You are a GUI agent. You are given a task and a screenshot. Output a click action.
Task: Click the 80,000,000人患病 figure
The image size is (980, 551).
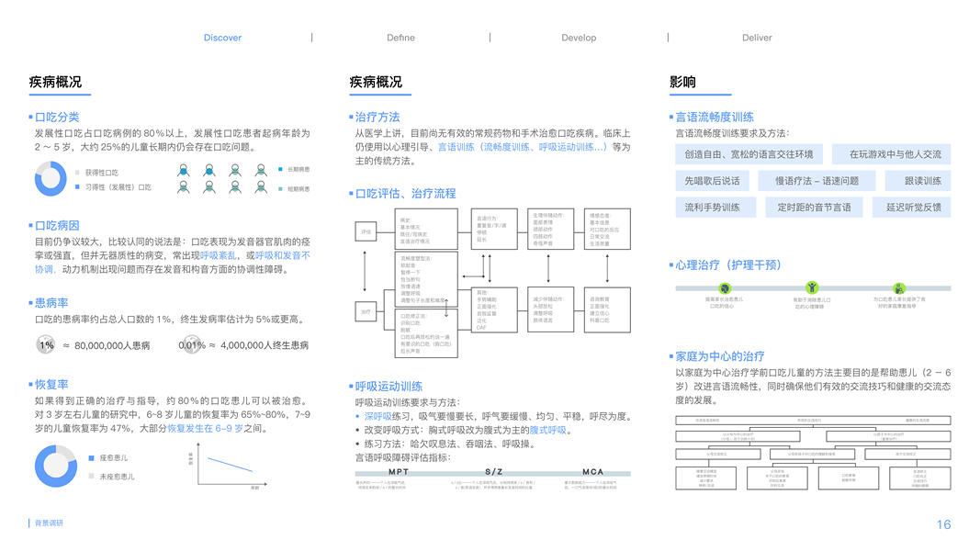pyautogui.click(x=112, y=345)
